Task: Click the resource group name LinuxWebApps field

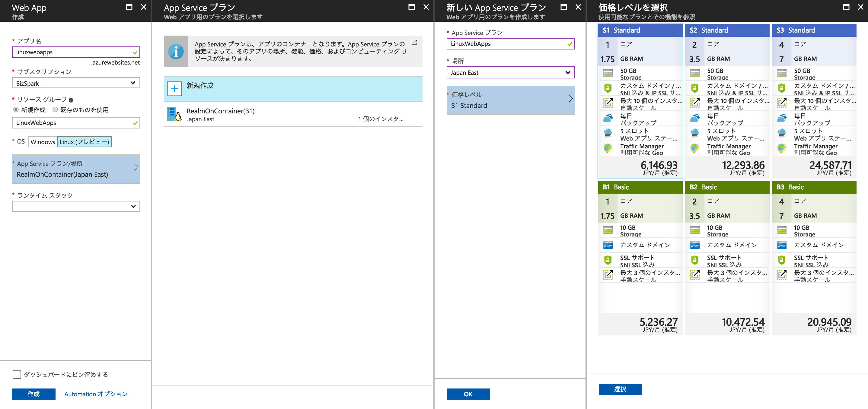Action: point(76,123)
